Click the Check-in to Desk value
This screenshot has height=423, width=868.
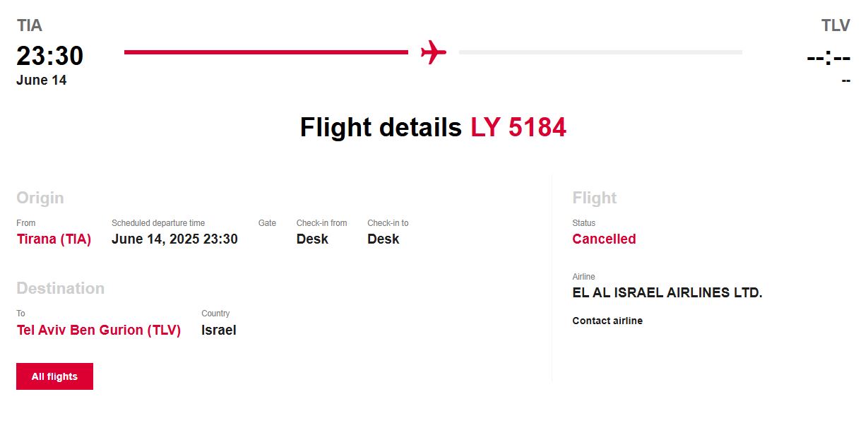383,239
